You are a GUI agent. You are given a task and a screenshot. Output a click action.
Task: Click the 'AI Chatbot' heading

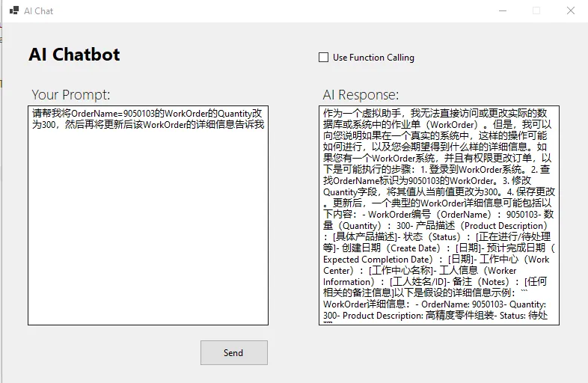tap(74, 55)
